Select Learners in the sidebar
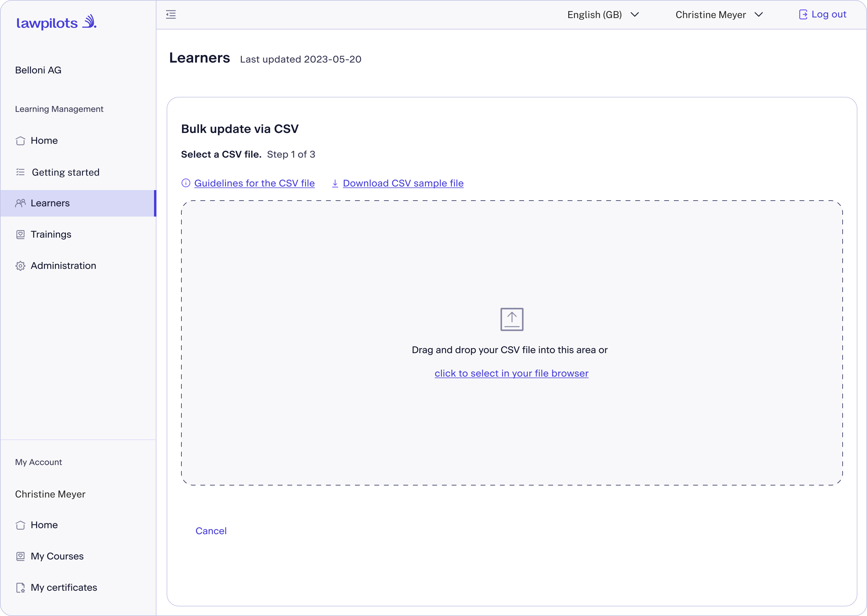The width and height of the screenshot is (867, 616). click(x=78, y=203)
